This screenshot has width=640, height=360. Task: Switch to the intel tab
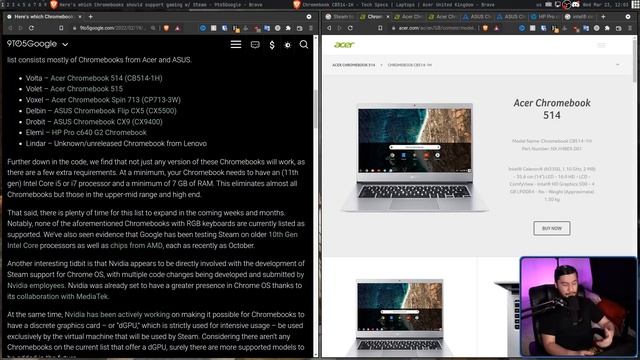580,17
